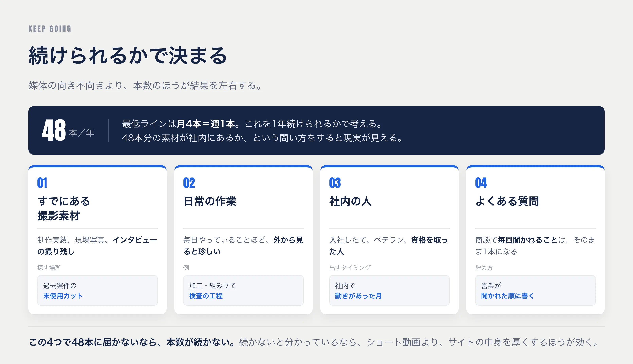633x364 pixels.
Task: Click the label 例
Action: 186,268
